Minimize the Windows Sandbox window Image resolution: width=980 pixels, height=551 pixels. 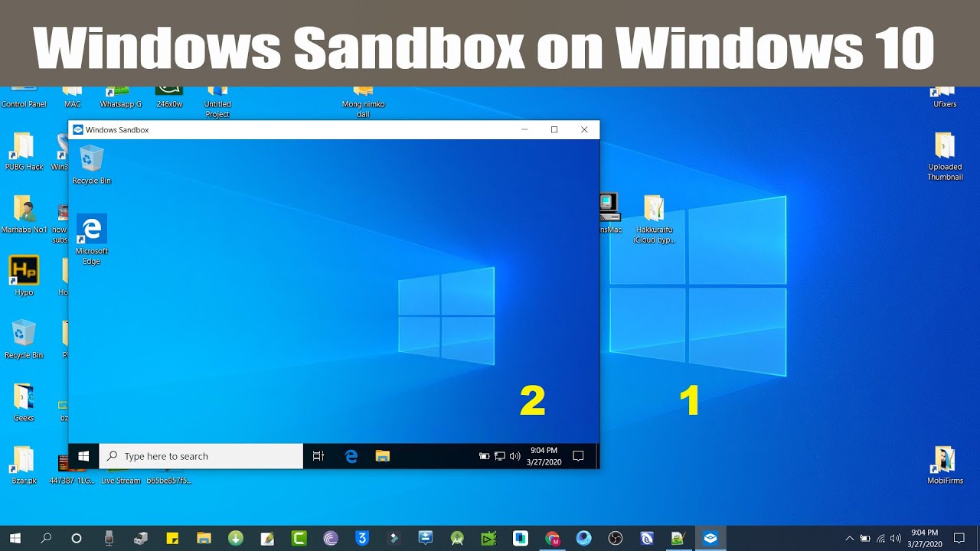[524, 130]
